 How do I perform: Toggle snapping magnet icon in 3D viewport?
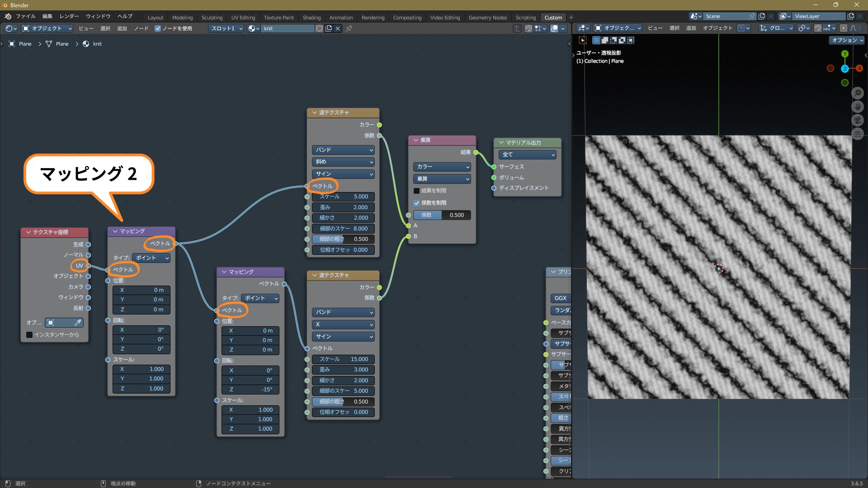pyautogui.click(x=817, y=28)
